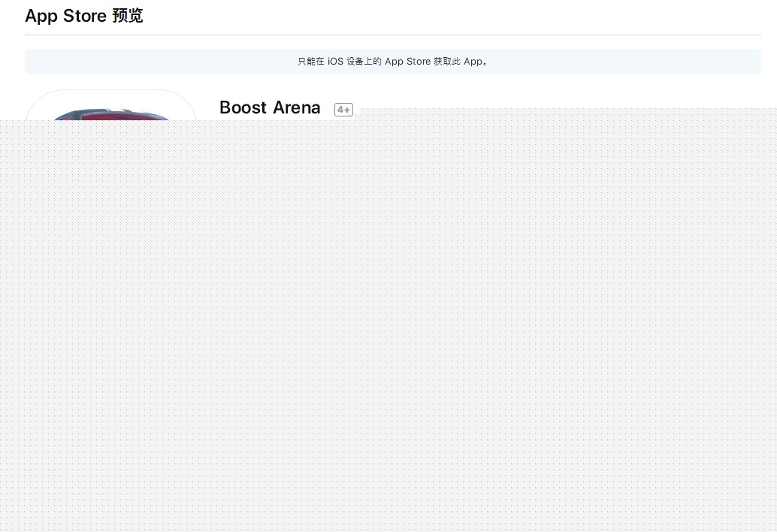Open the Boost Arena app icon
The width and height of the screenshot is (777, 532).
[x=110, y=105]
